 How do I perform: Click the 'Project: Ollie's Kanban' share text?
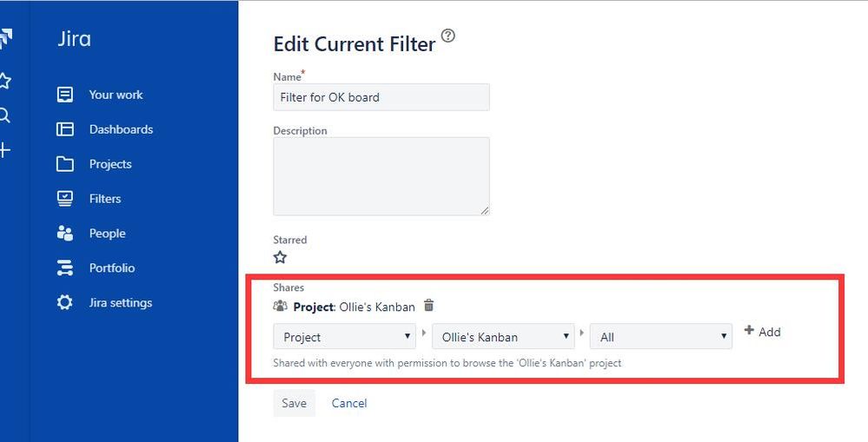[354, 307]
